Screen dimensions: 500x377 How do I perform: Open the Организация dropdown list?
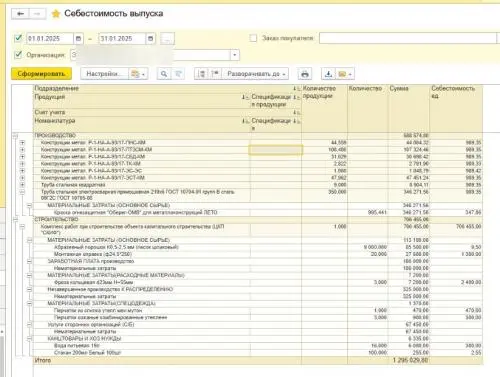click(x=235, y=55)
